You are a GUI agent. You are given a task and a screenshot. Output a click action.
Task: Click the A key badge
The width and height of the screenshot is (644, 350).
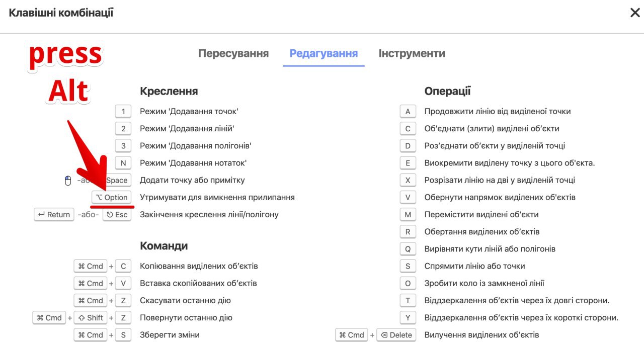(408, 112)
